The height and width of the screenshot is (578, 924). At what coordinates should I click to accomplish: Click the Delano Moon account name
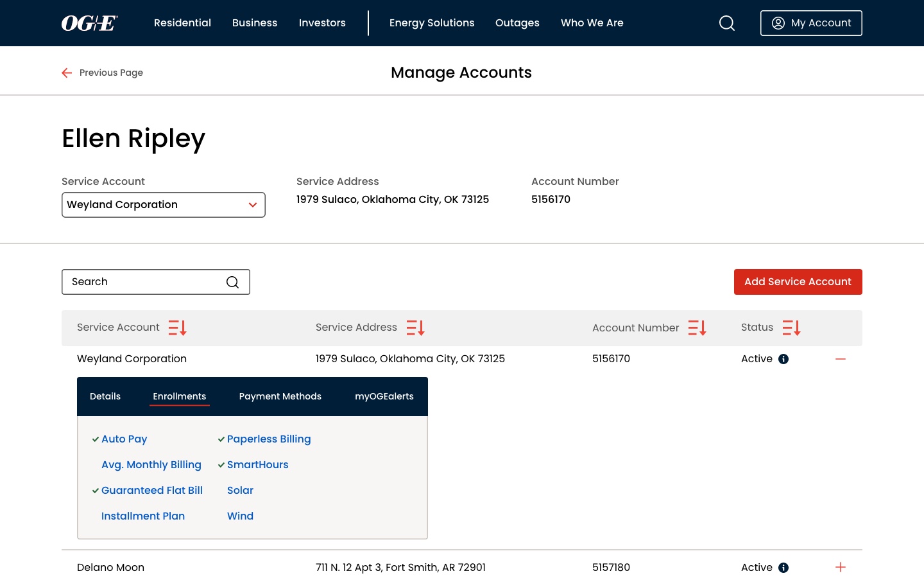pyautogui.click(x=110, y=568)
